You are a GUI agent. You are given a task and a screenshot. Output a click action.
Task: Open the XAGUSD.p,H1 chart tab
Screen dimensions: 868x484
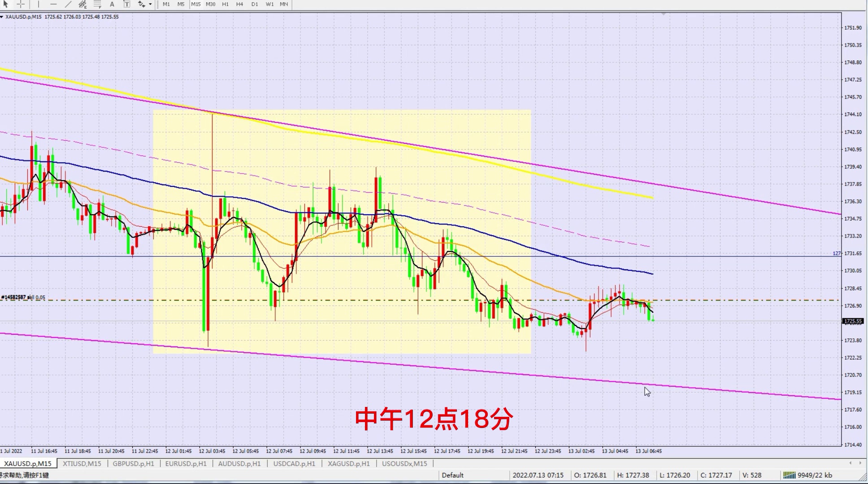point(348,463)
